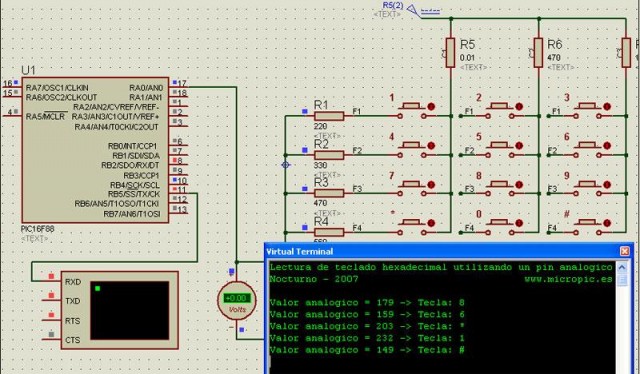The width and height of the screenshot is (640, 374).
Task: Click the Virtual Terminal title bar
Action: pos(449,251)
